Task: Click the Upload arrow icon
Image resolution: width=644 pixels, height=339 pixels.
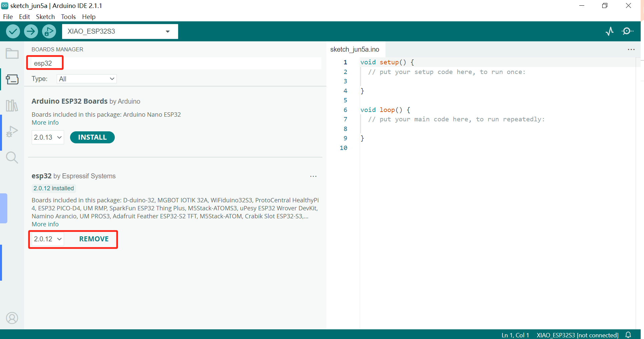Action: (x=31, y=31)
